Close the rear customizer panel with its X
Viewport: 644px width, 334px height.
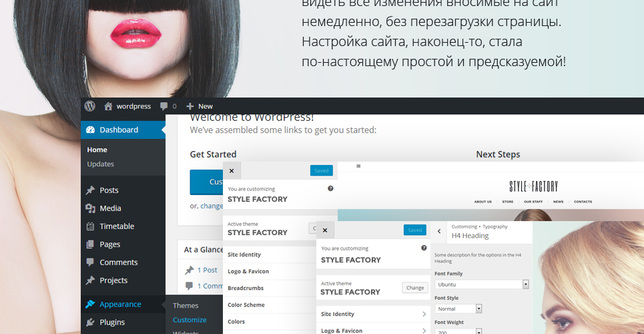232,171
